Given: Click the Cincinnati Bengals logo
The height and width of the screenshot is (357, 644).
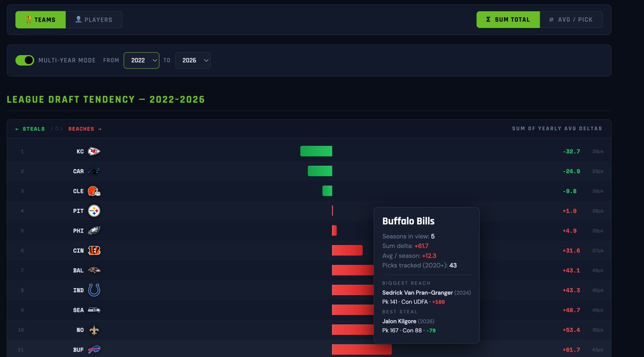Looking at the screenshot, I should click(94, 251).
